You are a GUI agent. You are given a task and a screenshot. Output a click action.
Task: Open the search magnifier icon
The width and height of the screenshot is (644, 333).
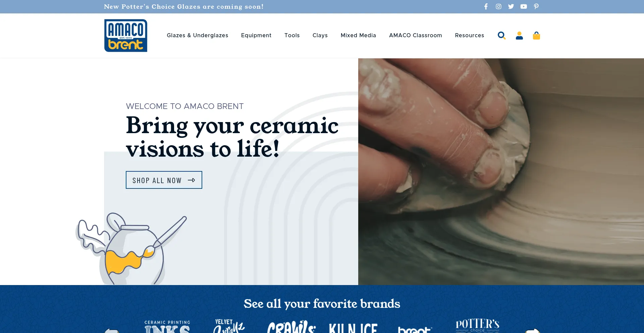point(501,35)
